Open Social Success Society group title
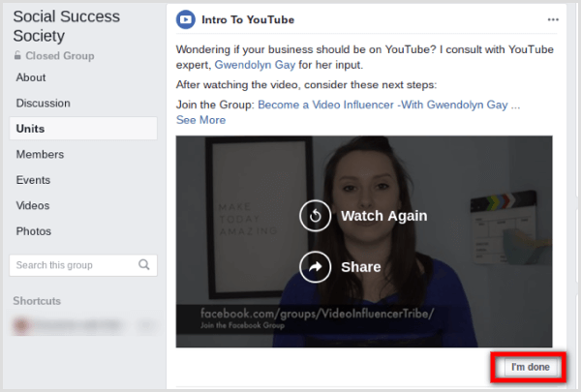Viewport: 581px width, 392px height. 66,26
